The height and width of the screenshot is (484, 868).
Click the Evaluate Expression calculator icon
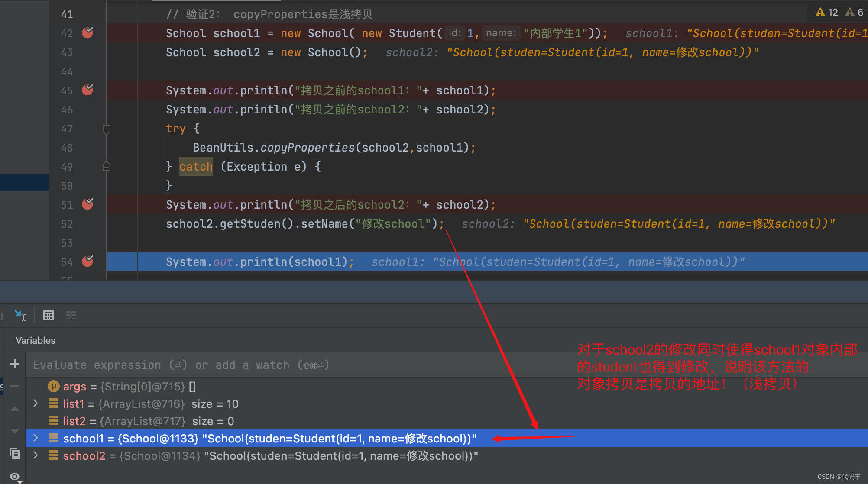tap(49, 315)
